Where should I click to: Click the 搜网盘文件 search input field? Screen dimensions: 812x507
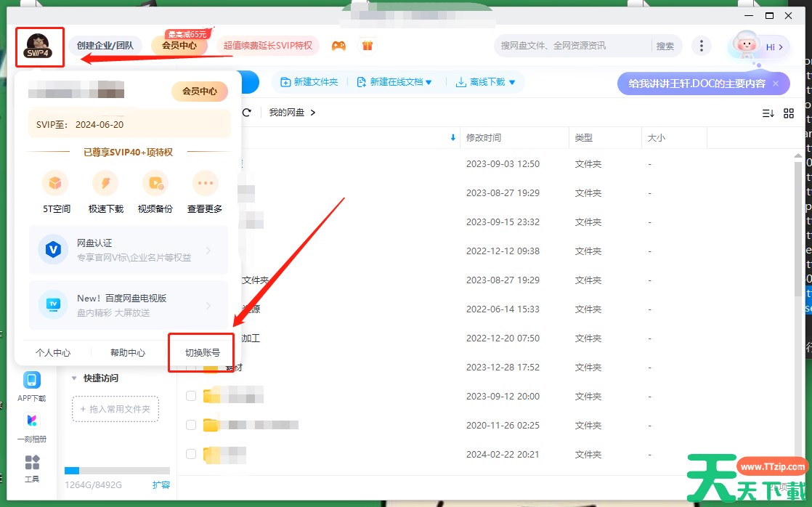pos(574,46)
